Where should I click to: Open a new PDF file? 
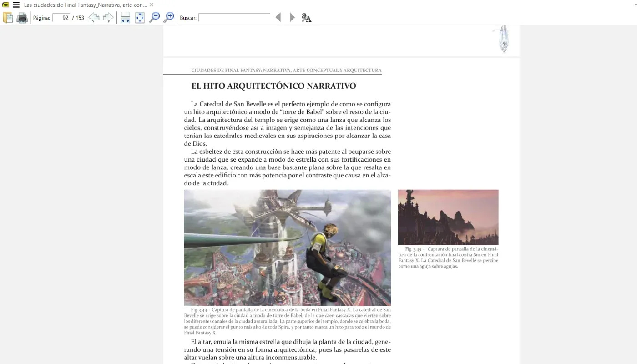(7, 17)
